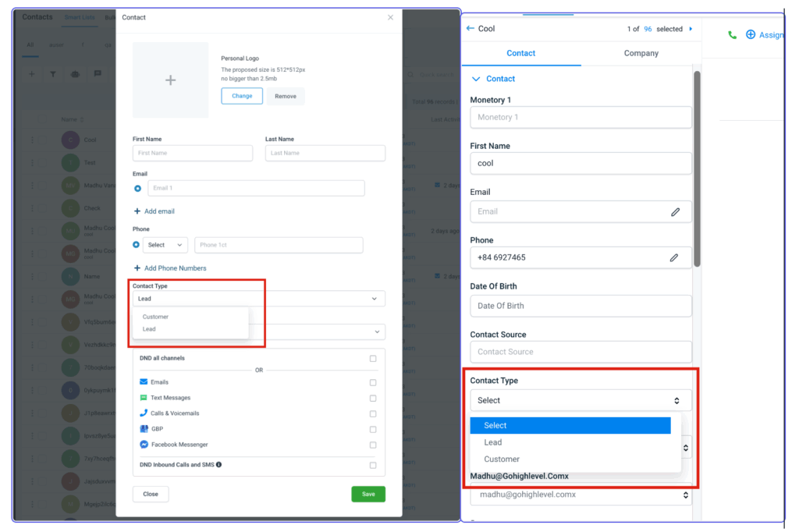Click the green phone call icon
799x532 pixels.
732,35
